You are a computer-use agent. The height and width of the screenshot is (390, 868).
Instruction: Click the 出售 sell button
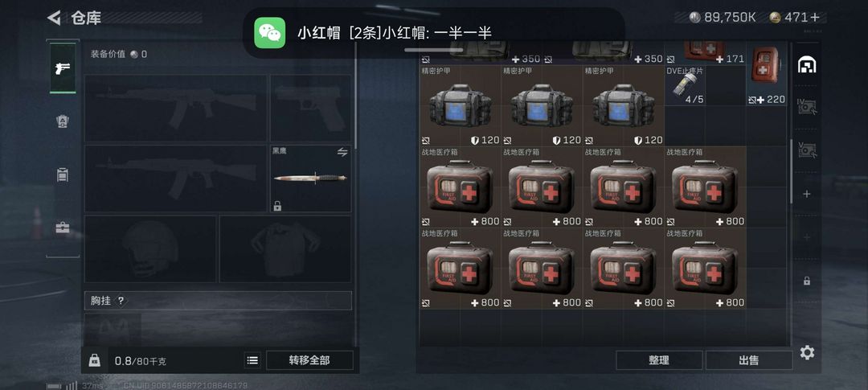point(748,360)
